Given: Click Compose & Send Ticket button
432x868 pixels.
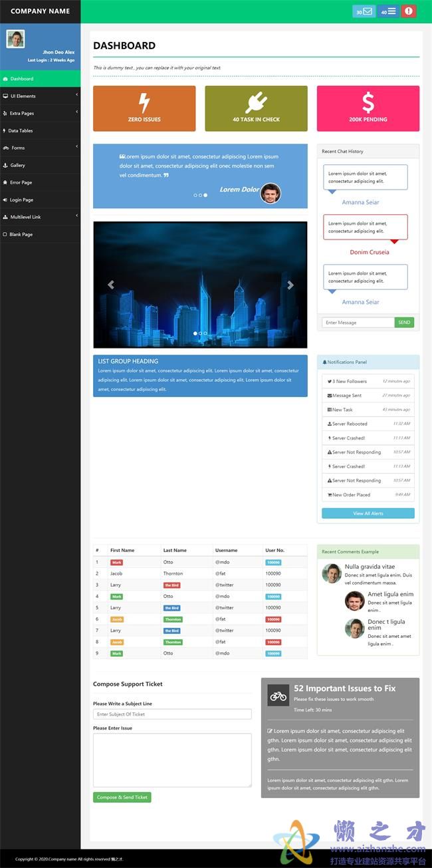Looking at the screenshot, I should click(122, 797).
